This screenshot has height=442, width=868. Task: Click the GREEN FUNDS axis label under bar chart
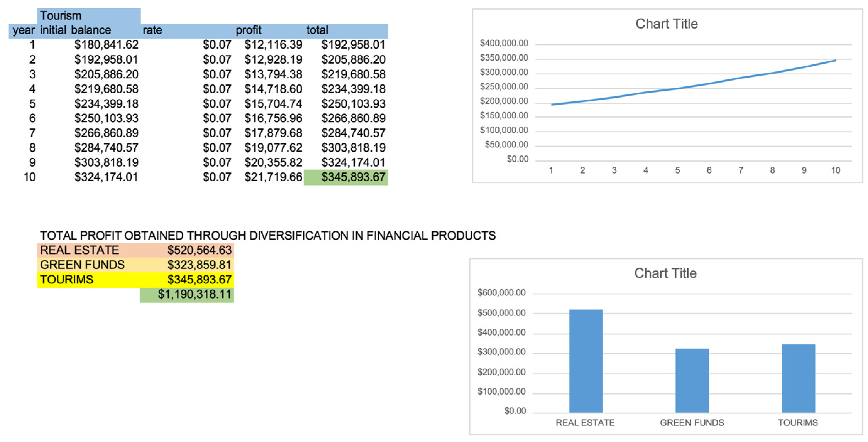[692, 423]
